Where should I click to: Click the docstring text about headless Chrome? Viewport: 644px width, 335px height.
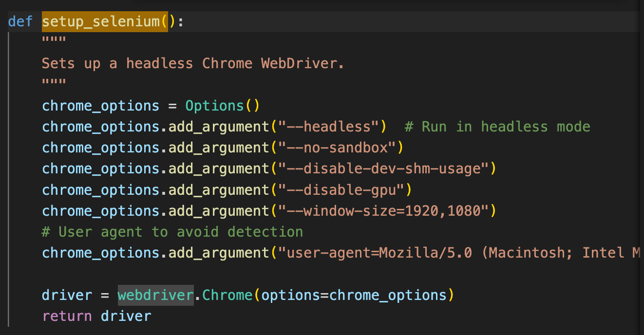(x=192, y=63)
